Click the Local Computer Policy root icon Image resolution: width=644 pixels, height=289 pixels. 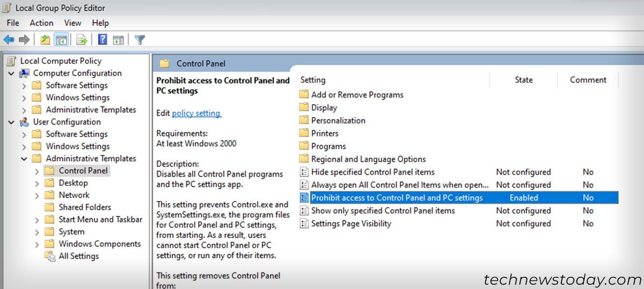(x=12, y=61)
